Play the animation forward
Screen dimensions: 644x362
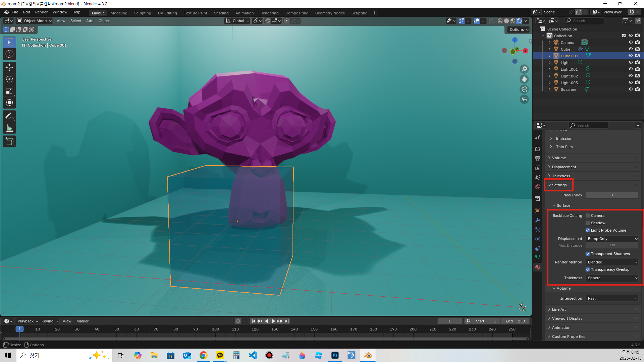(273, 321)
